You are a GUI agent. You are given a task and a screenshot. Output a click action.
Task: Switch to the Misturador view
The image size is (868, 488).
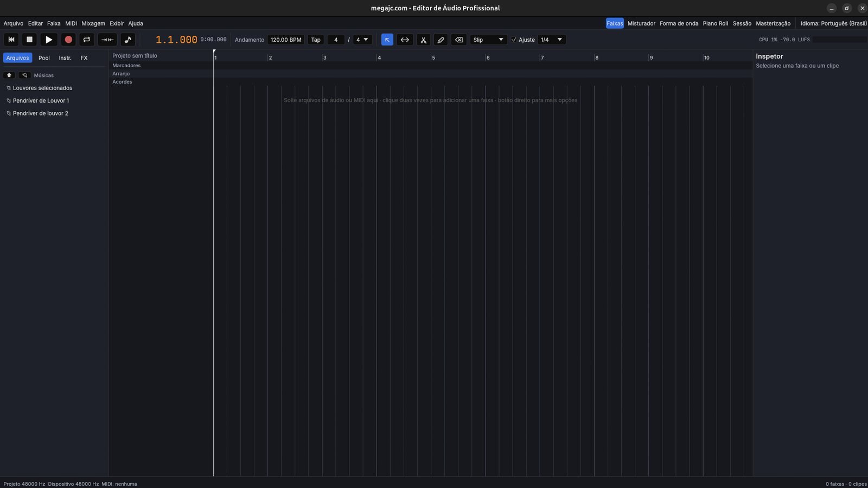click(641, 23)
